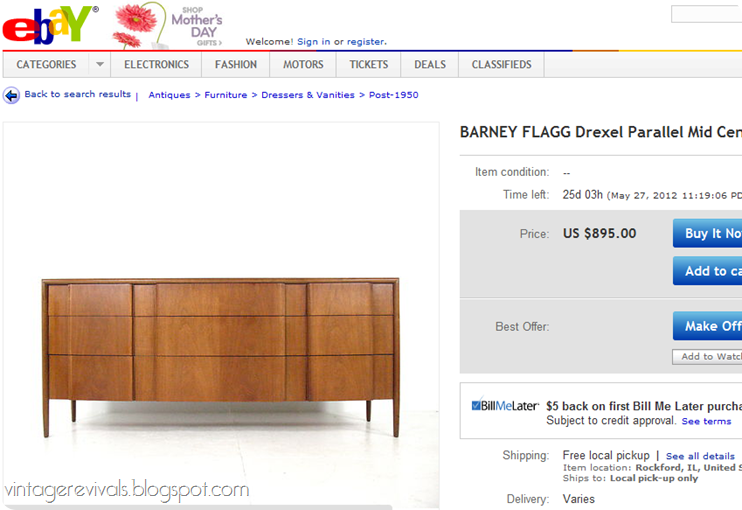Go to the Motors section

pos(303,64)
